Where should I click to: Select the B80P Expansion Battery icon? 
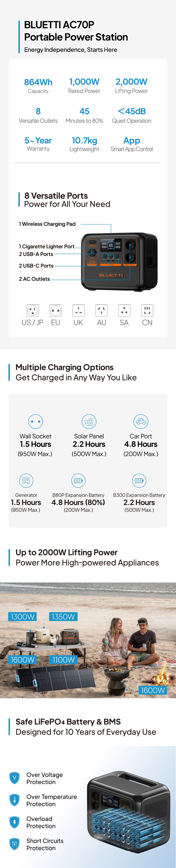coord(78,480)
